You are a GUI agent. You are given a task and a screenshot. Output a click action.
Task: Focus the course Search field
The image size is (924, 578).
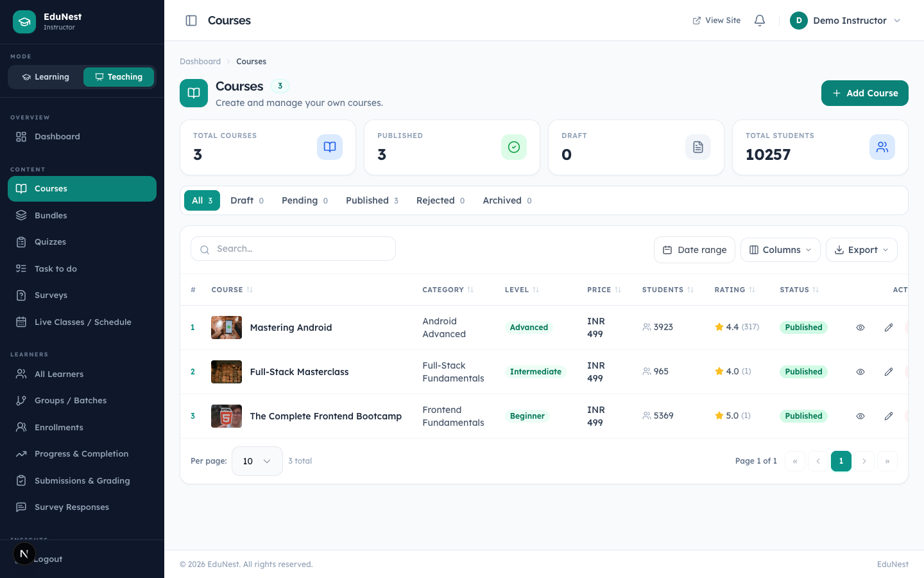click(x=293, y=249)
